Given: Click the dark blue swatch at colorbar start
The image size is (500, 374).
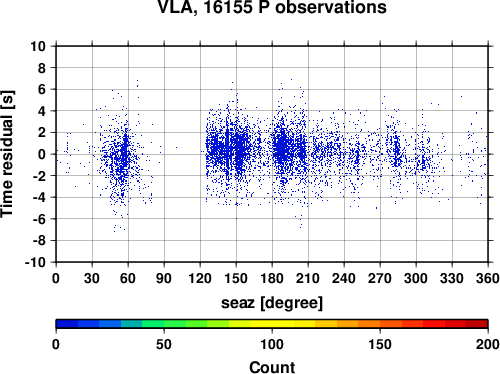Looking at the screenshot, I should pos(67,324).
